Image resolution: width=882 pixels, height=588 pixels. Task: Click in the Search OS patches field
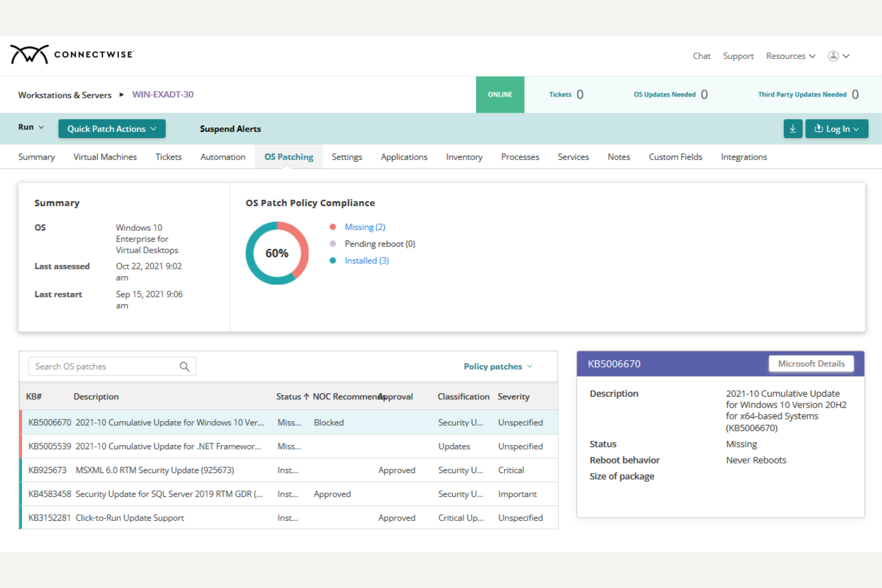click(101, 366)
